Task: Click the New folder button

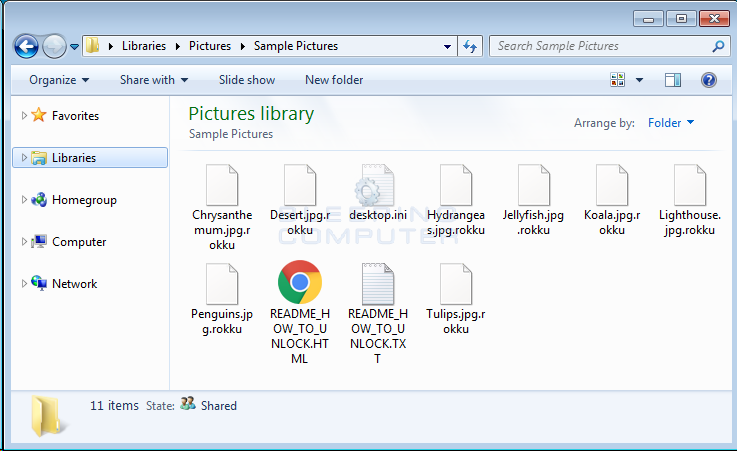Action: (334, 80)
